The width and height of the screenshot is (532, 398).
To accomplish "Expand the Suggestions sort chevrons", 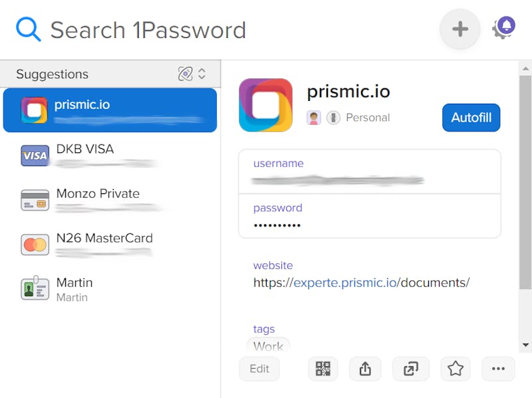I will coord(202,74).
